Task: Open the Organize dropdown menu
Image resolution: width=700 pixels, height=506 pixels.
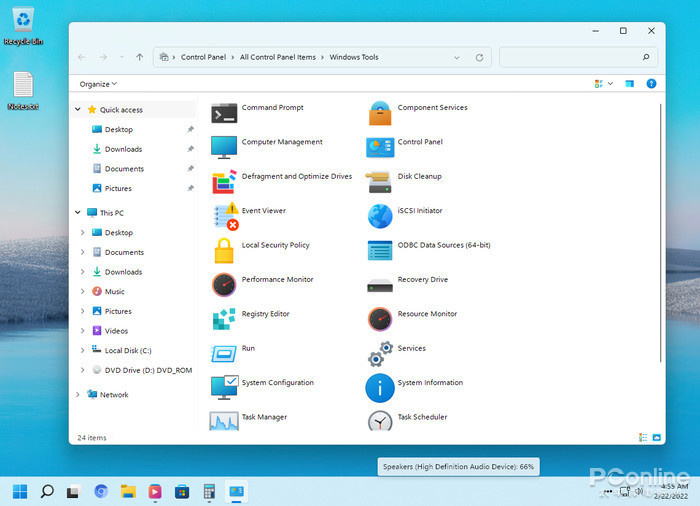Action: click(x=98, y=84)
